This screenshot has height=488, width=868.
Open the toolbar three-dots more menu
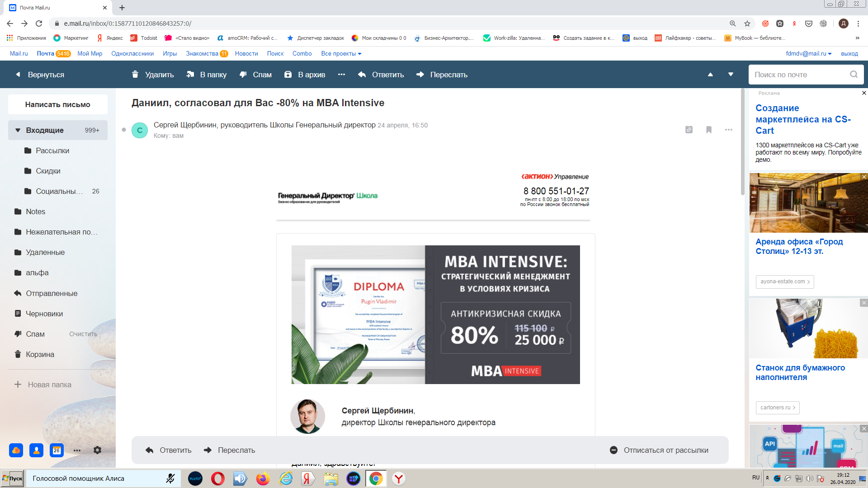(x=341, y=75)
